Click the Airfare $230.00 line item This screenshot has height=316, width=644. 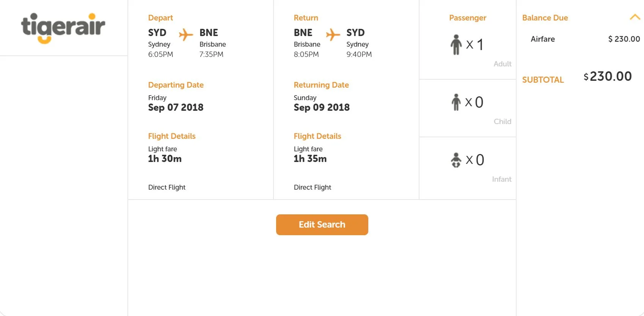[585, 39]
